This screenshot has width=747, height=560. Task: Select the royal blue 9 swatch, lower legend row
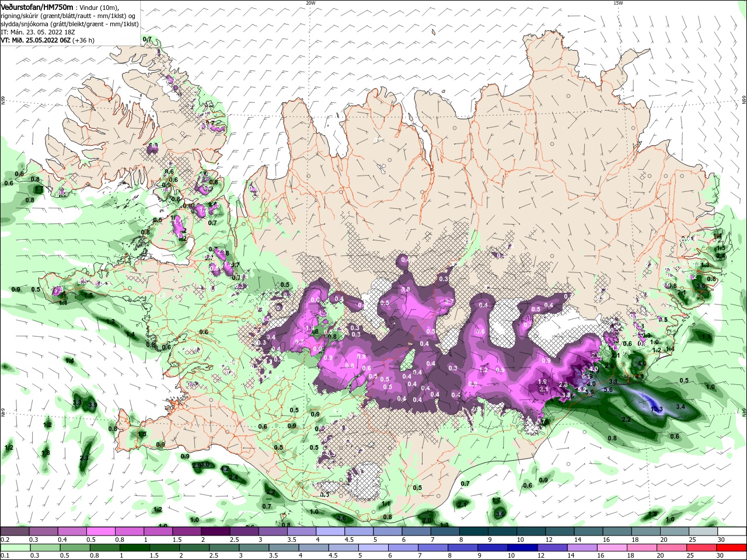493,548
